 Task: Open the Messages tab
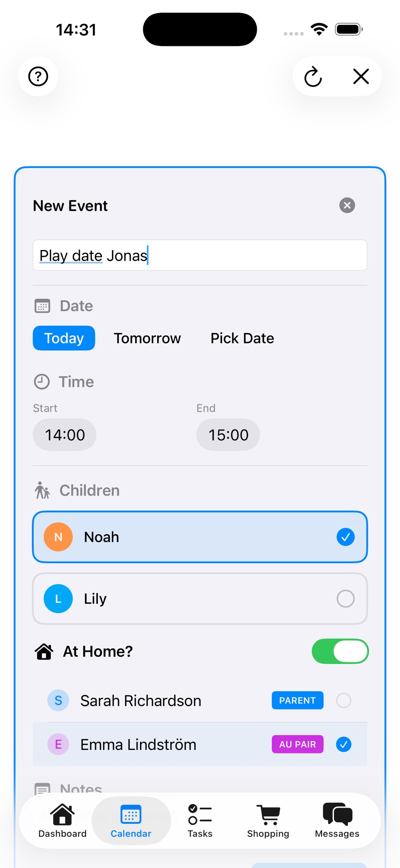tap(337, 820)
